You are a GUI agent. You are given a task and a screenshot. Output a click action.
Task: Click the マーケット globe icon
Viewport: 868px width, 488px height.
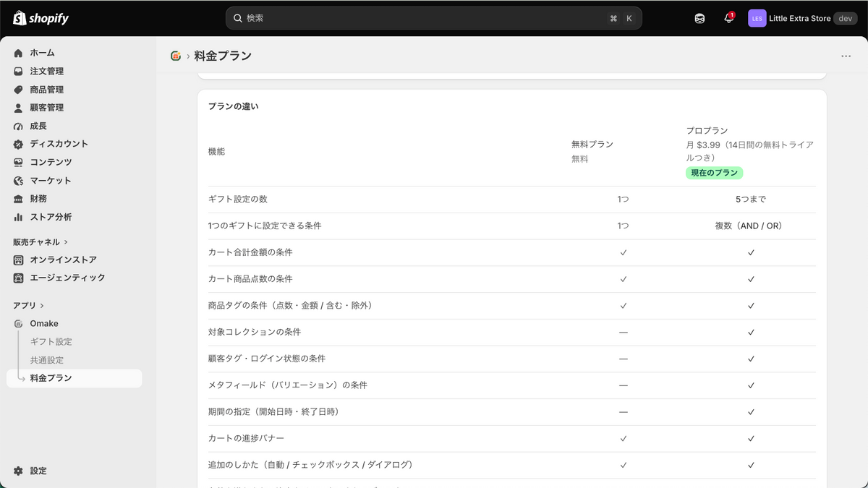(x=19, y=181)
